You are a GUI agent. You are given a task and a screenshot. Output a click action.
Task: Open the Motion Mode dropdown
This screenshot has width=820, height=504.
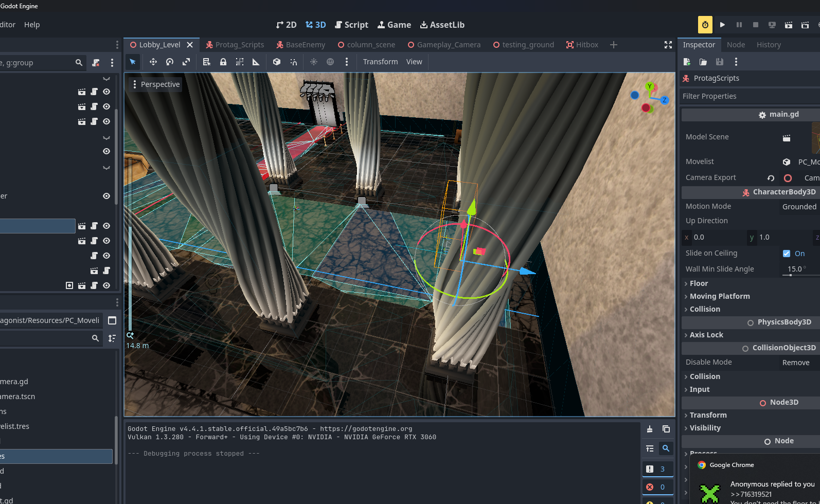coord(799,207)
